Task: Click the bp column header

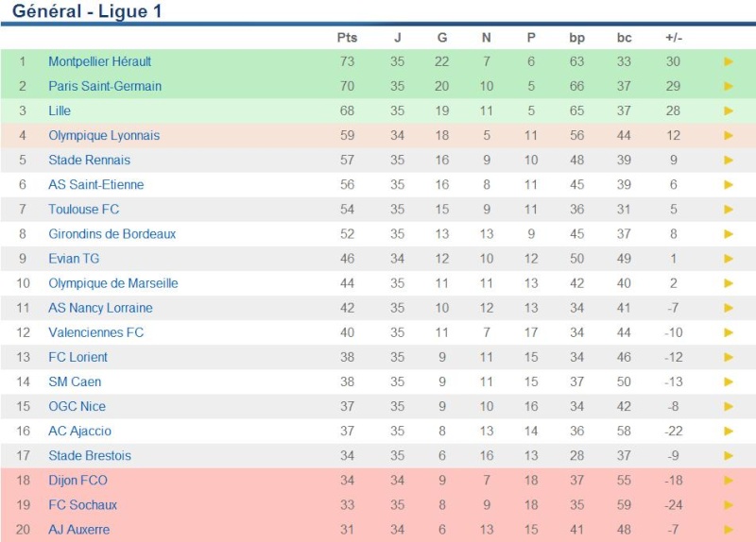Action: coord(576,38)
